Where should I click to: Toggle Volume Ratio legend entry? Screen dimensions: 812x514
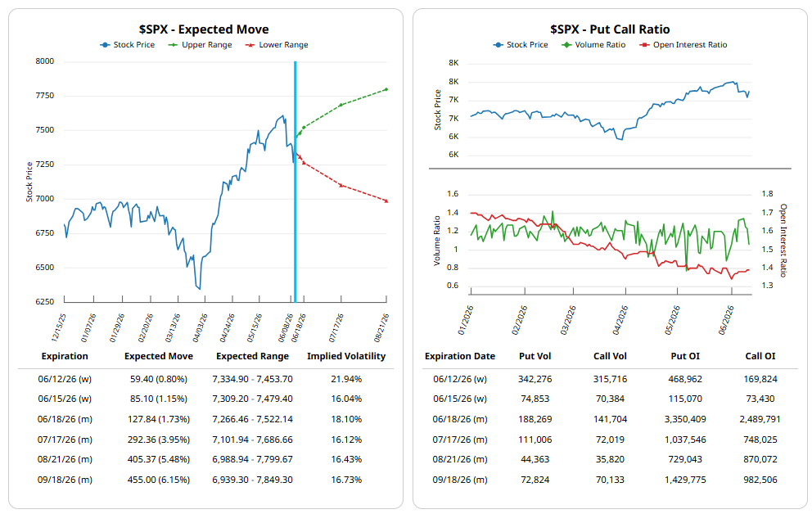[x=593, y=45]
